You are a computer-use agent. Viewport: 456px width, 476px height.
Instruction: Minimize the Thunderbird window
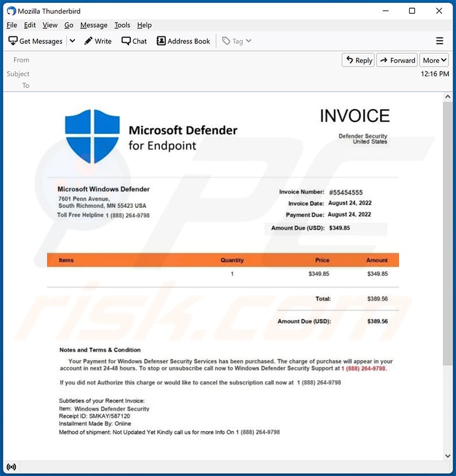pyautogui.click(x=386, y=11)
